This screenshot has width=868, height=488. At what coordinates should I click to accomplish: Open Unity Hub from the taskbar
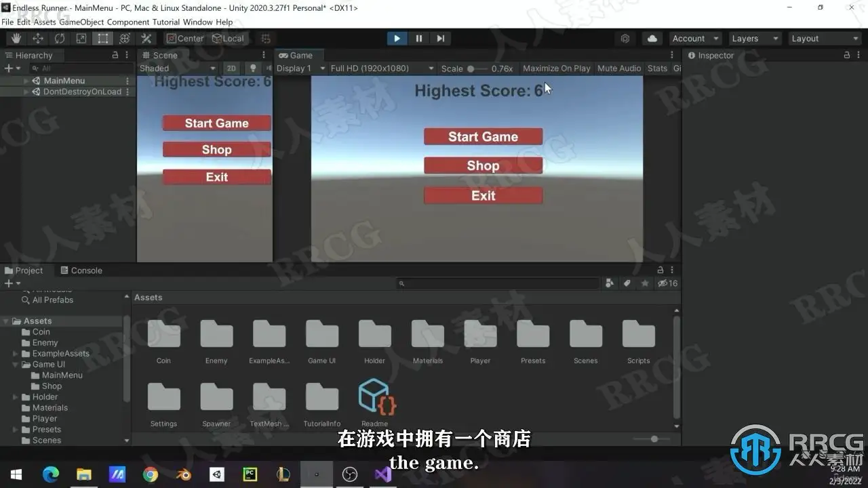point(217,474)
